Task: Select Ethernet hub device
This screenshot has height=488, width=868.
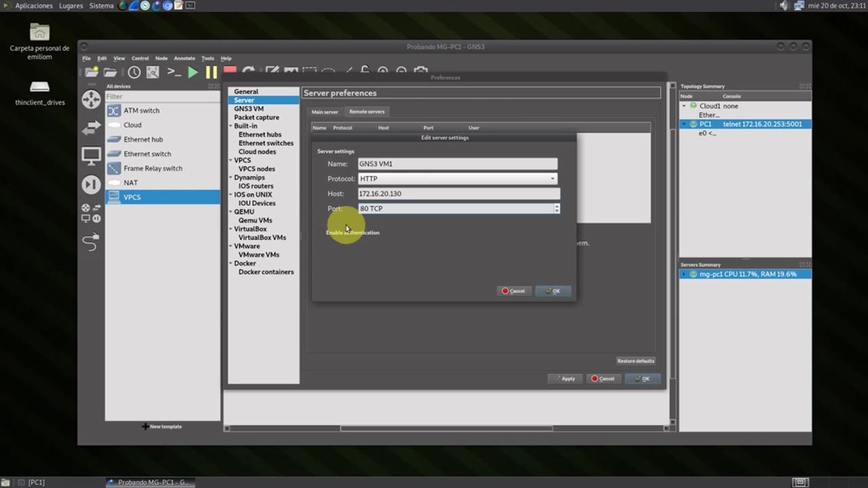Action: tap(163, 139)
